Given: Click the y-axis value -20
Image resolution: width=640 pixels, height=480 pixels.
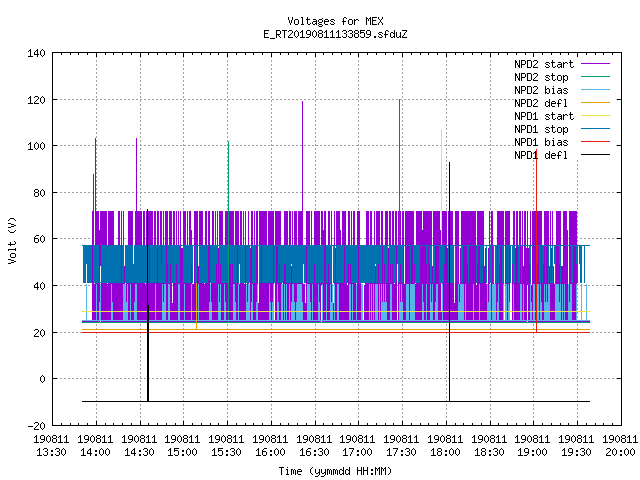Looking at the screenshot, I should coord(36,426).
